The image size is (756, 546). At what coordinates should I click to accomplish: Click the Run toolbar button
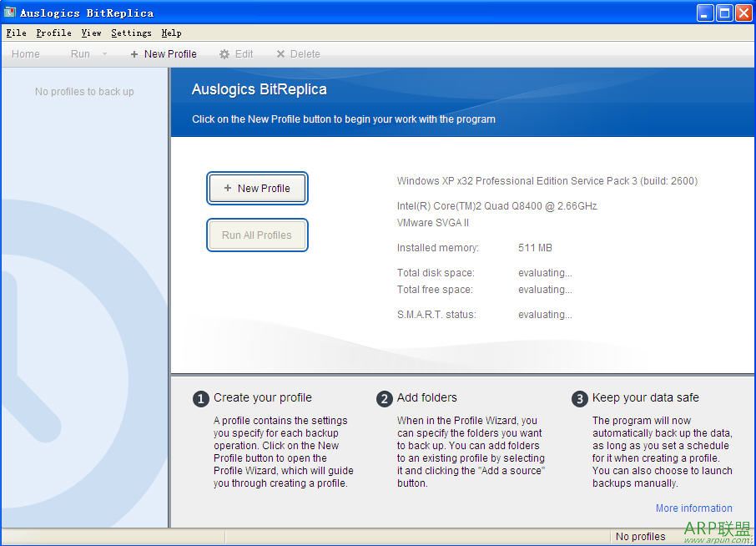tap(80, 54)
